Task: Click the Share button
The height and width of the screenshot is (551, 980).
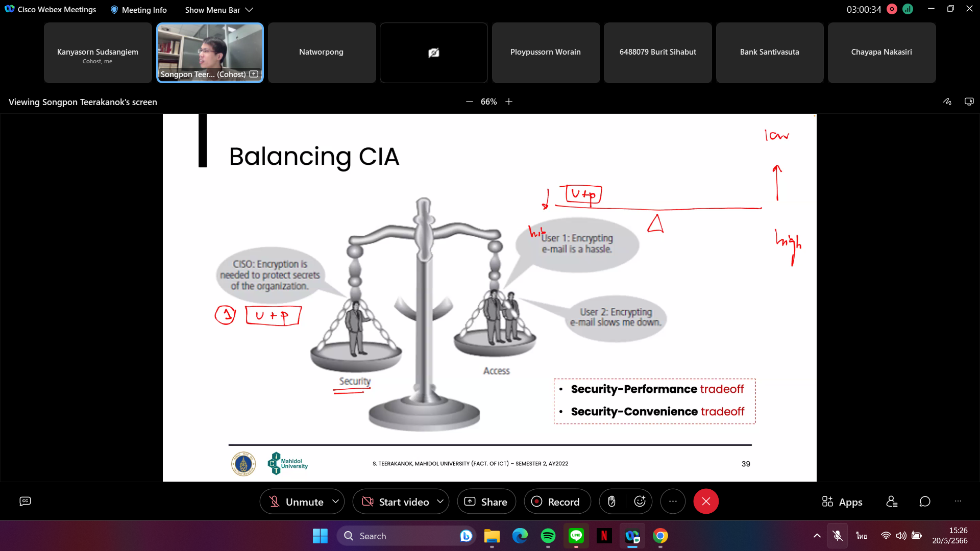Action: (x=486, y=502)
